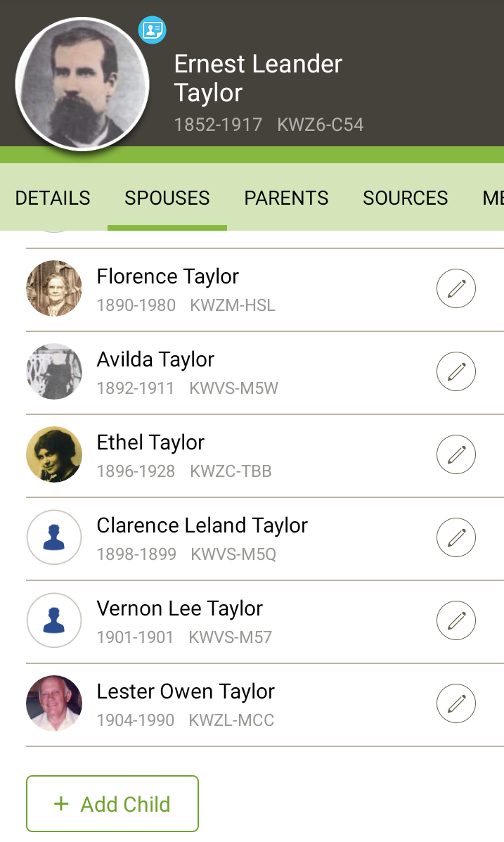Open Florence Taylor's name link
This screenshot has height=842, width=504.
point(168,276)
